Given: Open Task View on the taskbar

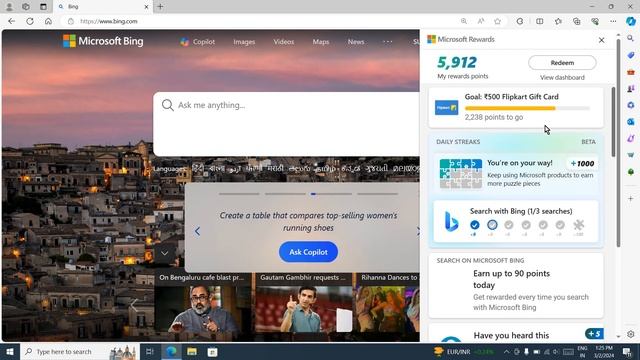Looking at the screenshot, I should click(150, 351).
